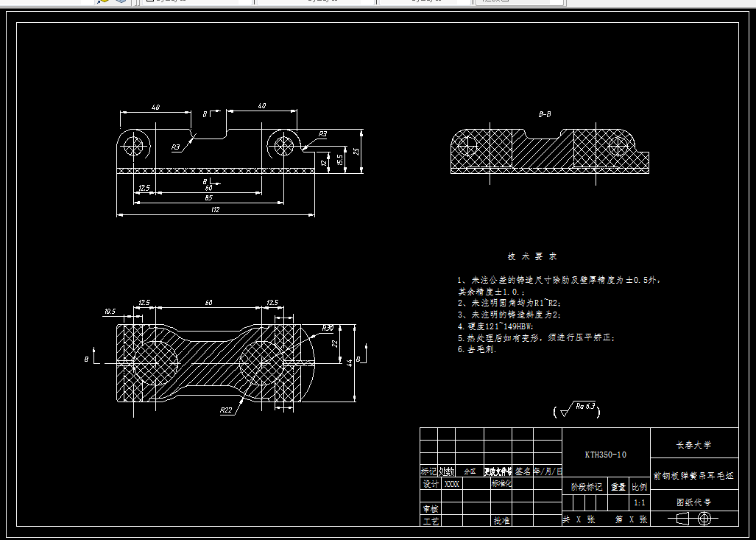This screenshot has height=540, width=756.
Task: Select requirement line 4 硬度121~149HBW
Action: tap(495, 326)
